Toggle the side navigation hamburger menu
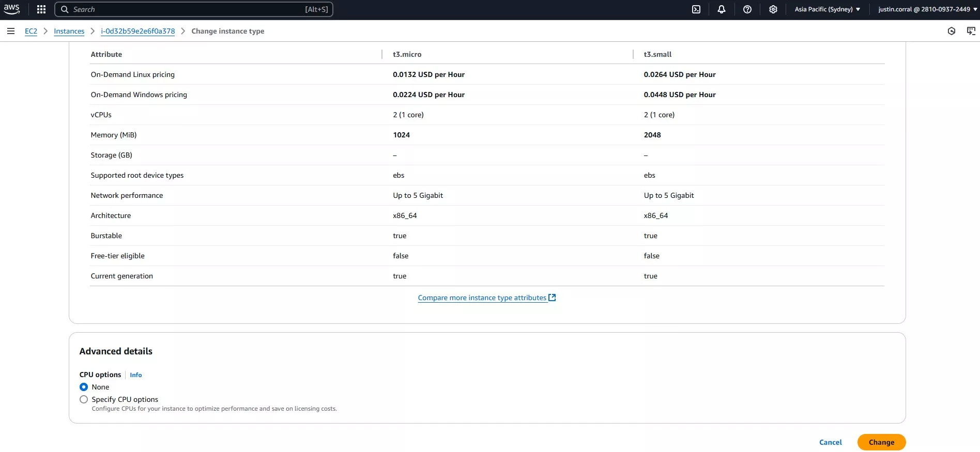980x452 pixels. [11, 31]
